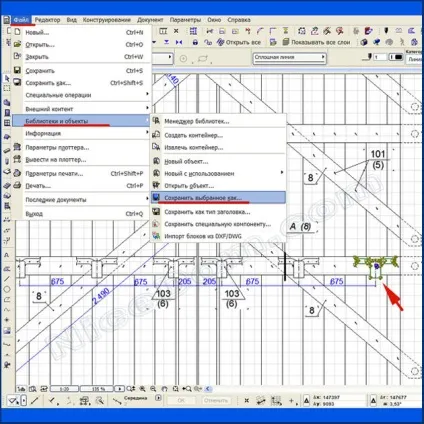The height and width of the screenshot is (424, 424).
Task: Select the Door tool in the toolbox
Action: point(7,113)
